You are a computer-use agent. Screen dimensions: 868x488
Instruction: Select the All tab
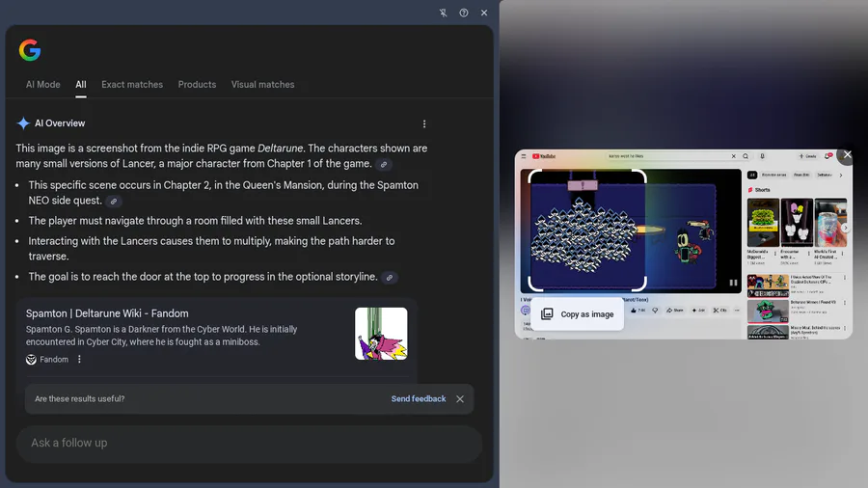pos(81,85)
